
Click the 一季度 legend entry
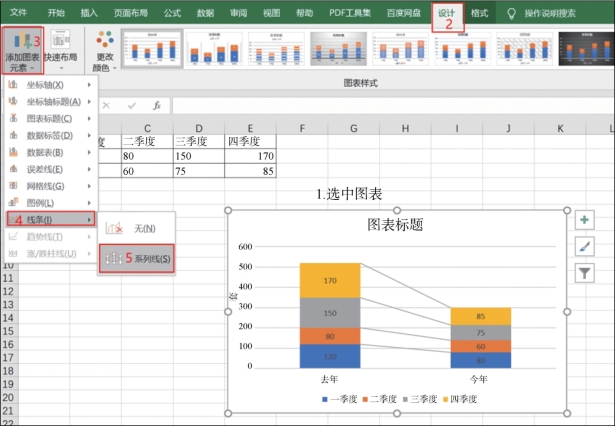[339, 399]
